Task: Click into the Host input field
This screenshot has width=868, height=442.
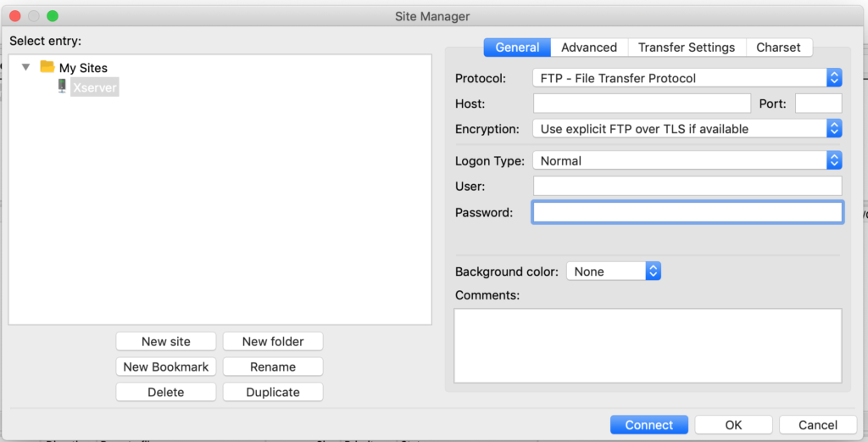Action: pyautogui.click(x=642, y=104)
